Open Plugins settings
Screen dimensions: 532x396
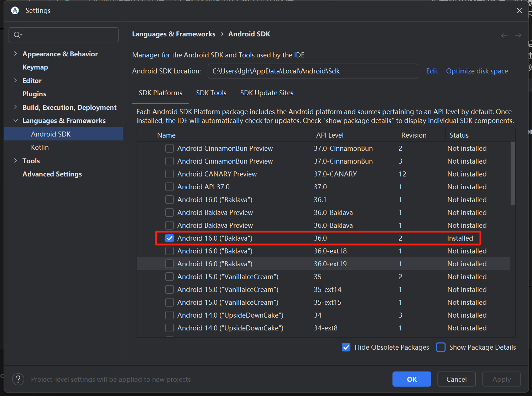[x=34, y=94]
